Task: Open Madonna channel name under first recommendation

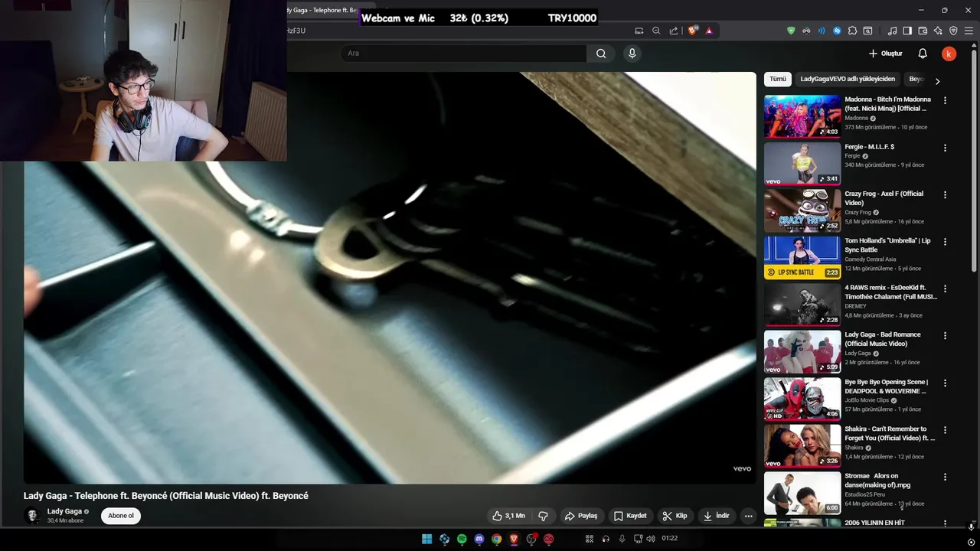Action: click(x=856, y=118)
